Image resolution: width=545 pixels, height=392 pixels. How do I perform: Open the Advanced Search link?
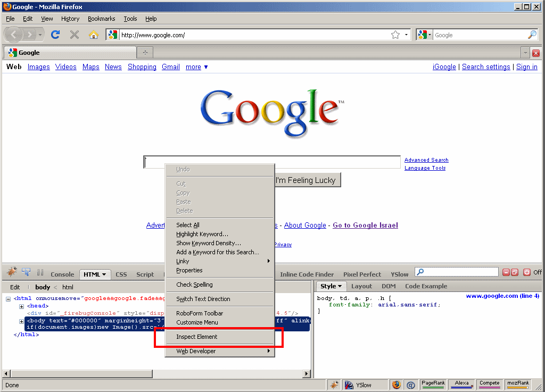[x=426, y=160]
